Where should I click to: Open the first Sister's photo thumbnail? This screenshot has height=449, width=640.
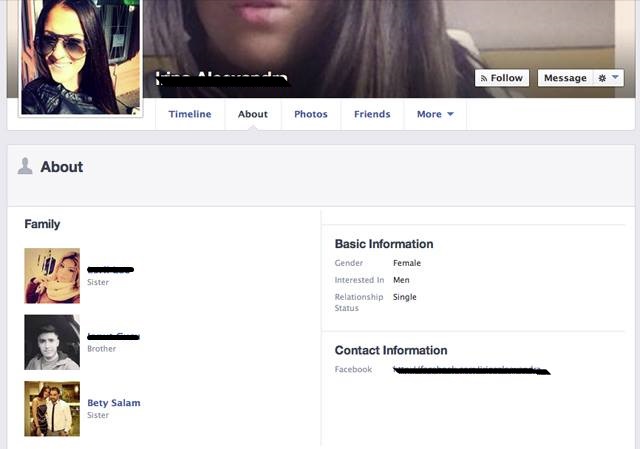(x=52, y=275)
